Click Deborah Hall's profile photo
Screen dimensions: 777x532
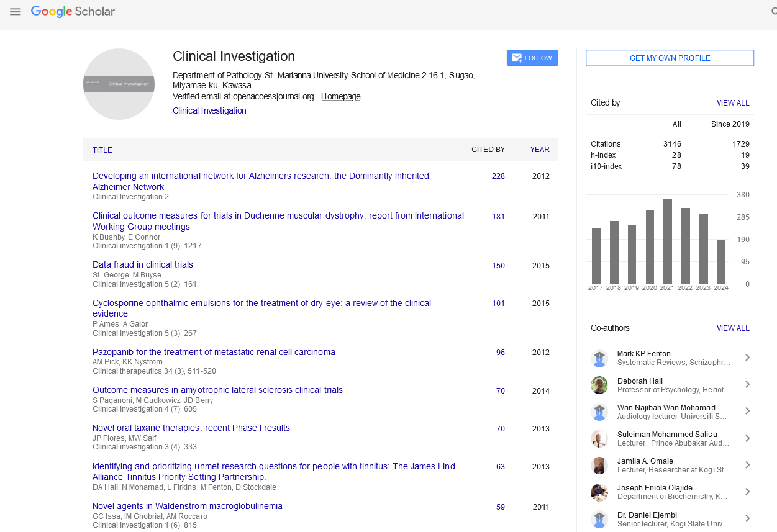(599, 385)
